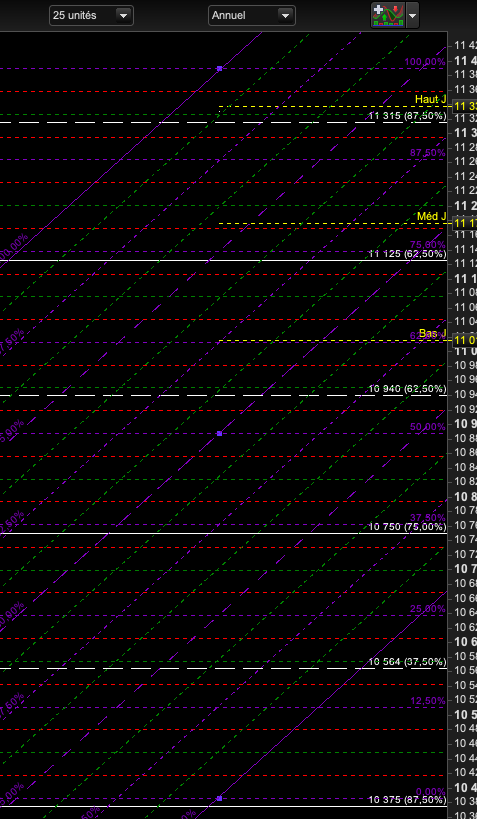Open the "Annuel" period dropdown

tap(252, 15)
